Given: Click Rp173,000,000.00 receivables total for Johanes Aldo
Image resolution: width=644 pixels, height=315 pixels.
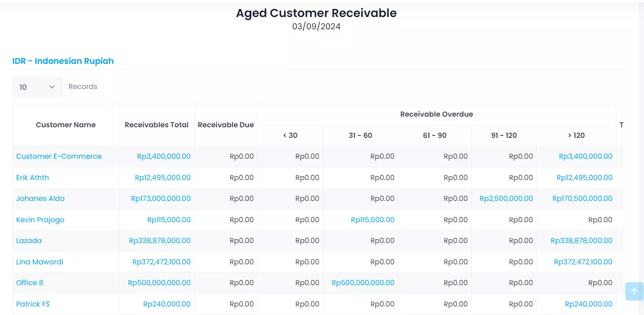Looking at the screenshot, I should [161, 198].
